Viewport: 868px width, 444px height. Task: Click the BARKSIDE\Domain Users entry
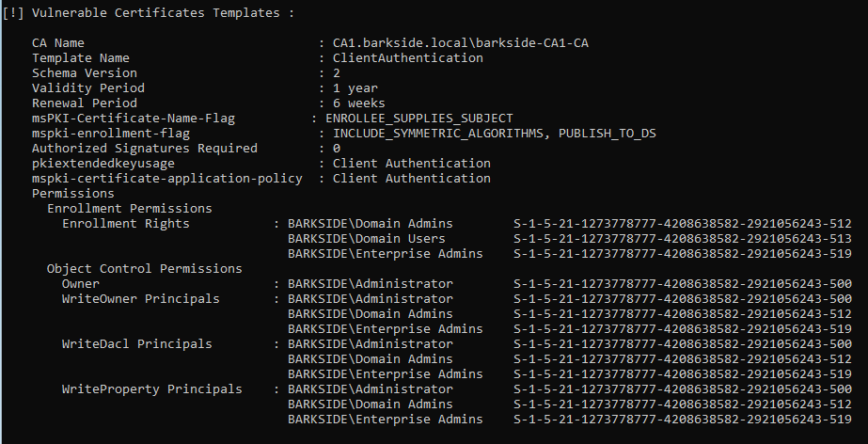click(367, 238)
